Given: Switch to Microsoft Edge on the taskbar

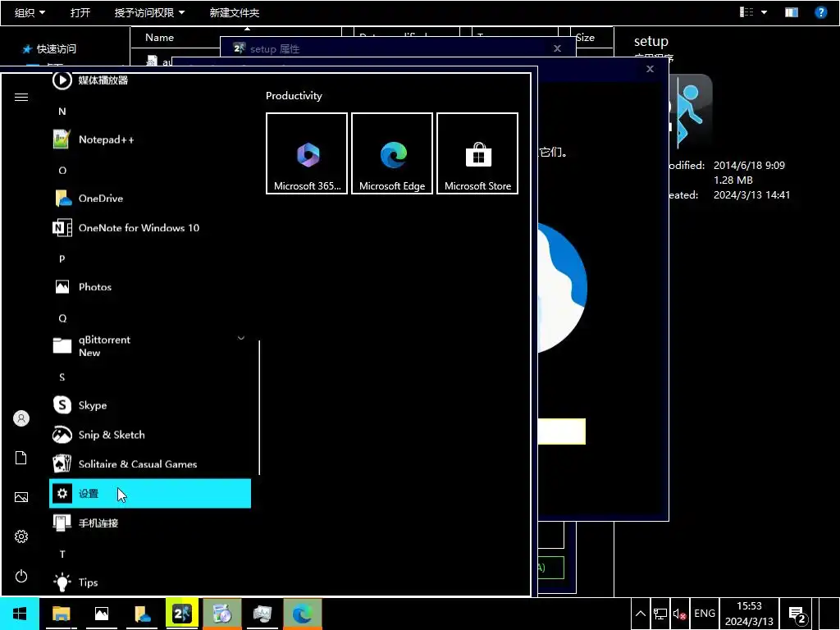Looking at the screenshot, I should pyautogui.click(x=303, y=614).
